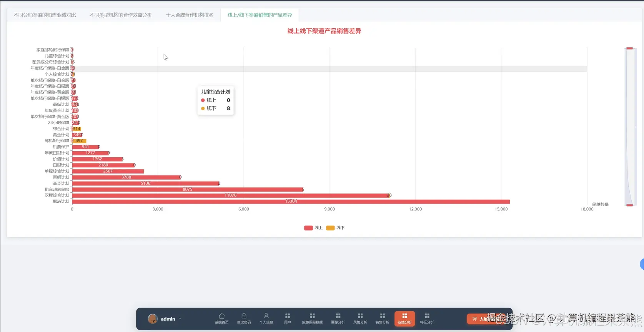
Task: Click the 单次旅行保障-白银版 axis label
Action: 50,98
